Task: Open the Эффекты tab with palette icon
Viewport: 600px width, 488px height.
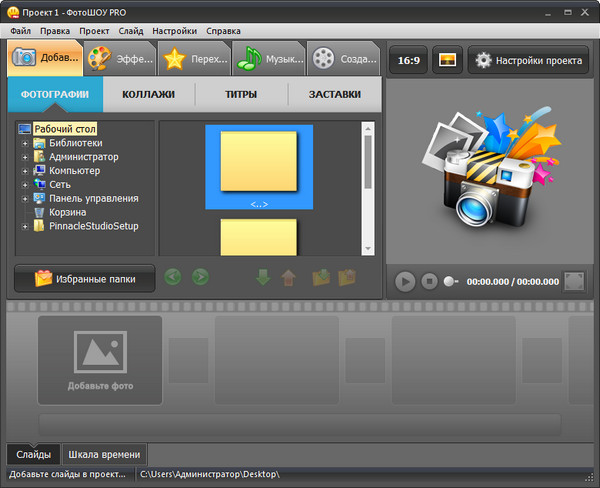Action: 119,59
